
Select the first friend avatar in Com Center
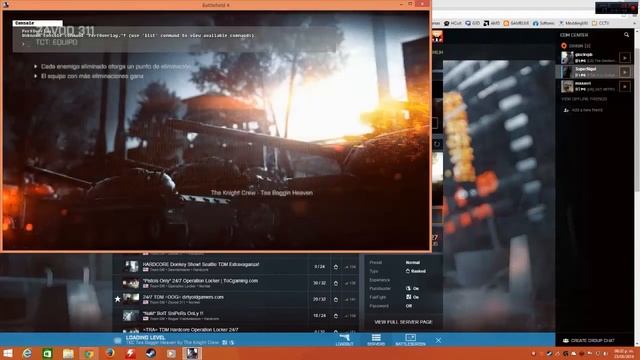567,58
